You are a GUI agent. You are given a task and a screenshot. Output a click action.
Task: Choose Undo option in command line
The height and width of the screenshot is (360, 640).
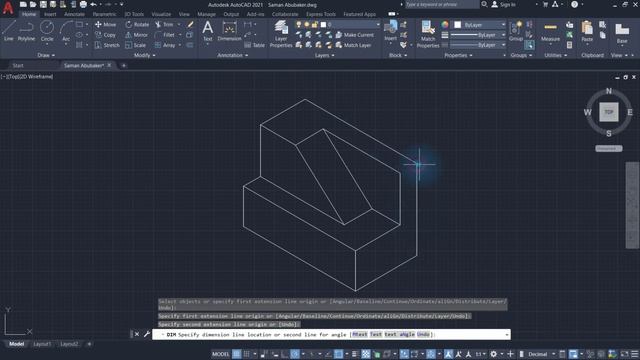point(423,334)
